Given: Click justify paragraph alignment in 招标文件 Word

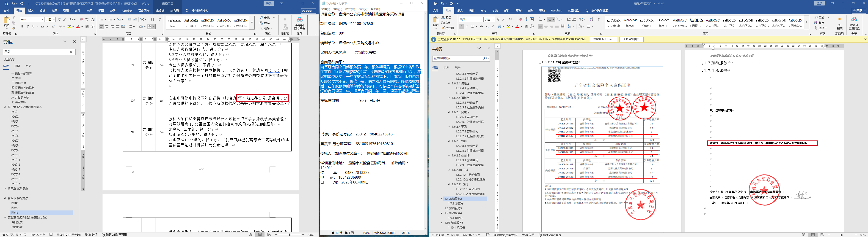Looking at the screenshot, I should (118, 27).
